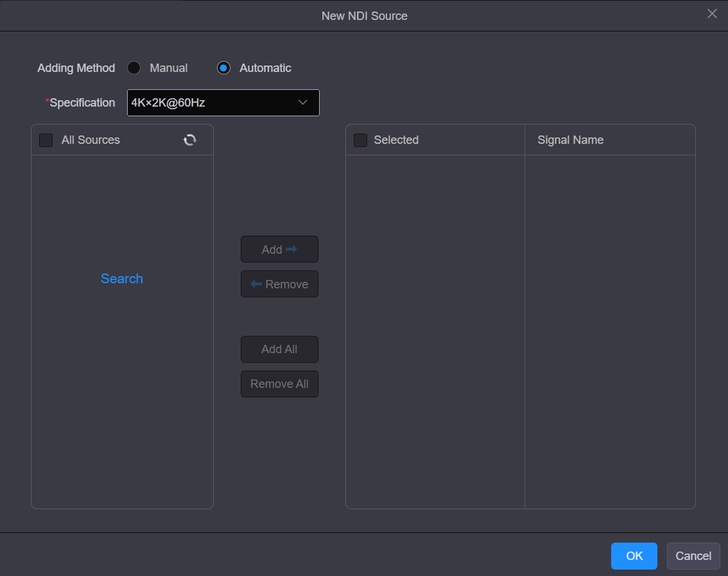Click the Add All button

coord(279,349)
